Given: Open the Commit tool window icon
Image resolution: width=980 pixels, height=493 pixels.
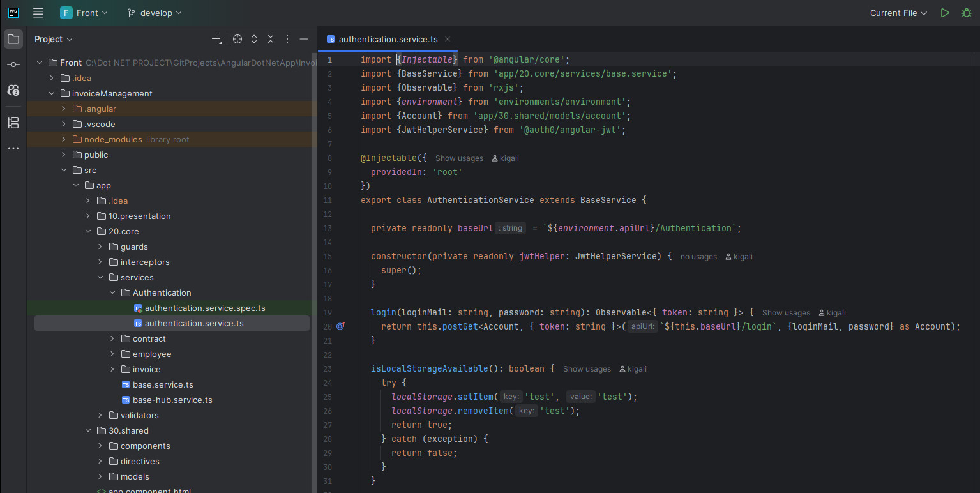Looking at the screenshot, I should pos(13,64).
